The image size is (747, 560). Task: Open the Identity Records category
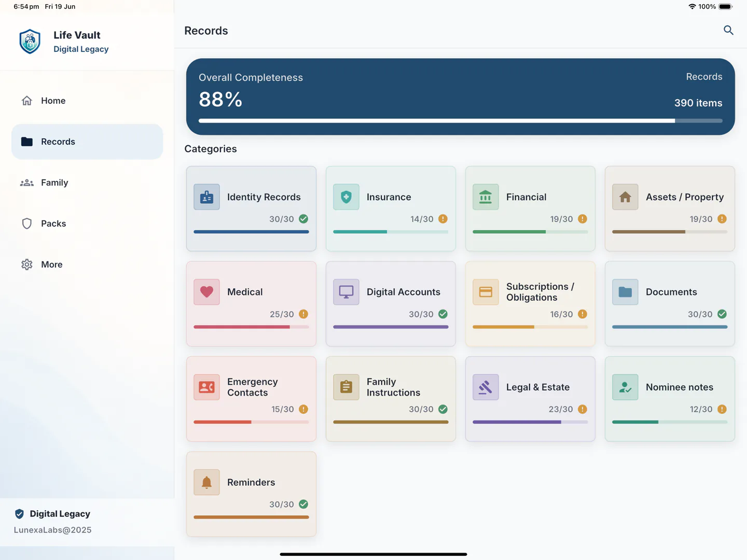click(x=251, y=208)
